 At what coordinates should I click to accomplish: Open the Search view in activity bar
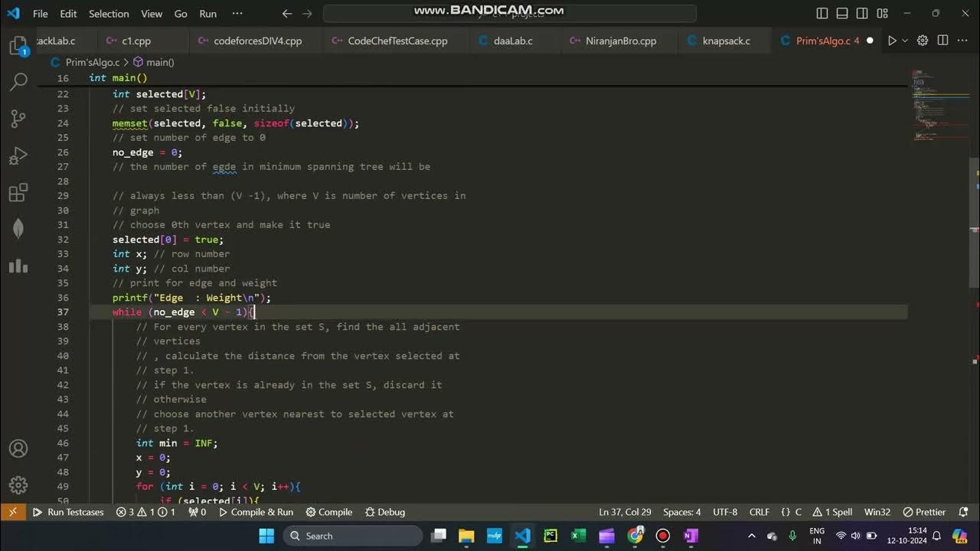tap(18, 82)
